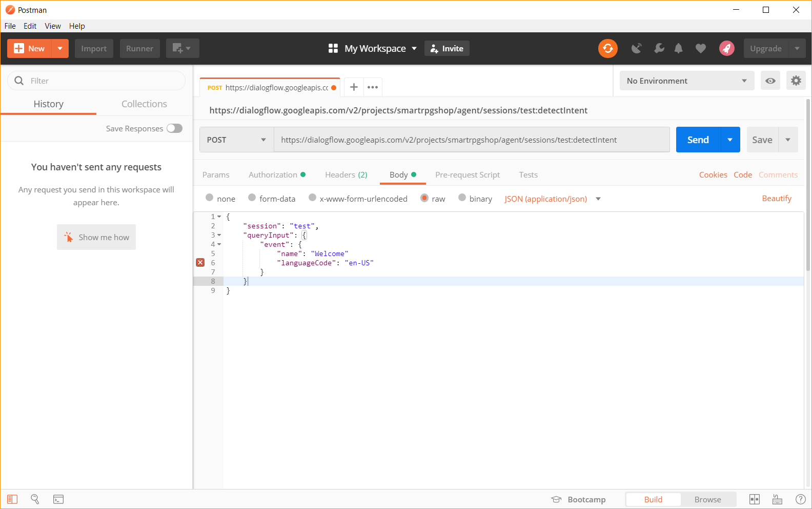Switch to two-pane layout icon
Image resolution: width=812 pixels, height=509 pixels.
pos(755,499)
